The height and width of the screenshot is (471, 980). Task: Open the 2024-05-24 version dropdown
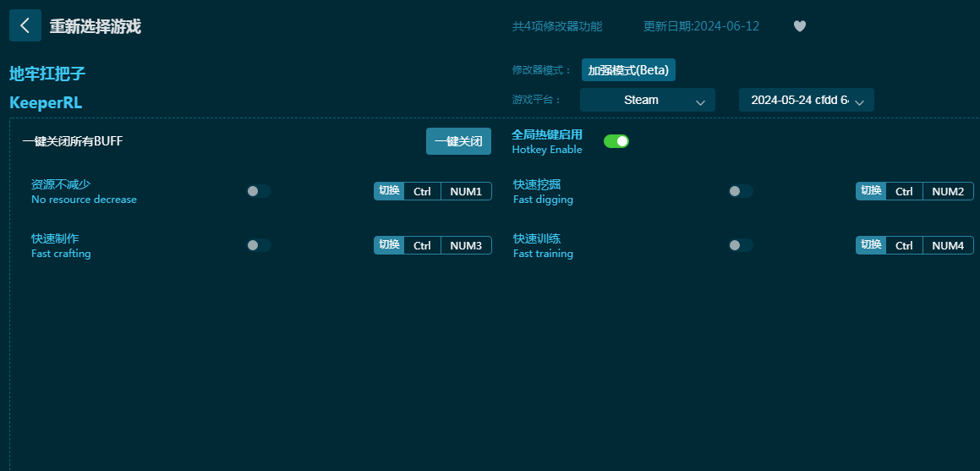pyautogui.click(x=807, y=100)
